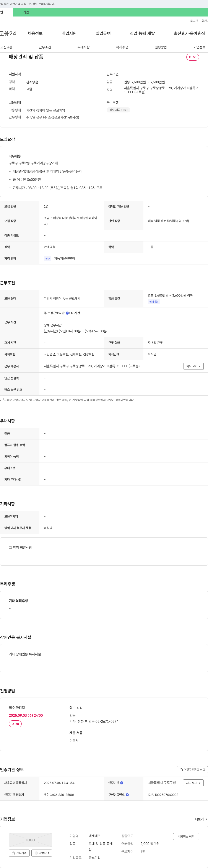This screenshot has height=868, width=208.
Task: Click the D-58 badge under 접수 마감일
Action: [15, 724]
